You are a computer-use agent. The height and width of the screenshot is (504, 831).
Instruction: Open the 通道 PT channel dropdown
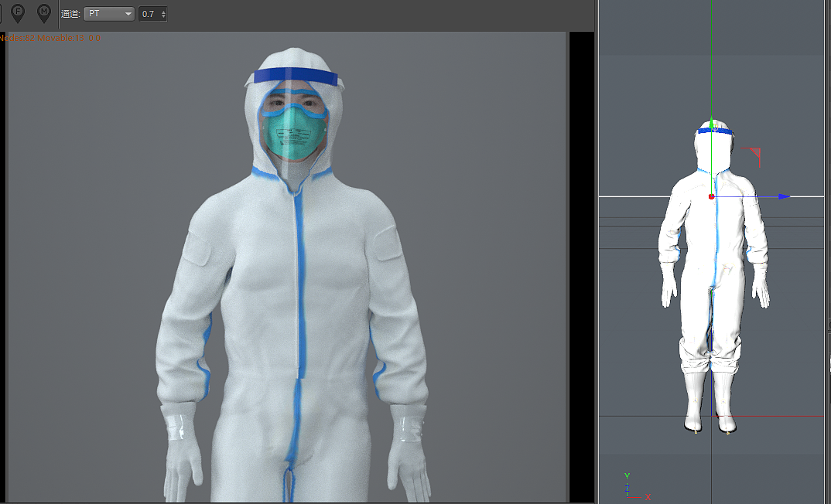tap(108, 14)
